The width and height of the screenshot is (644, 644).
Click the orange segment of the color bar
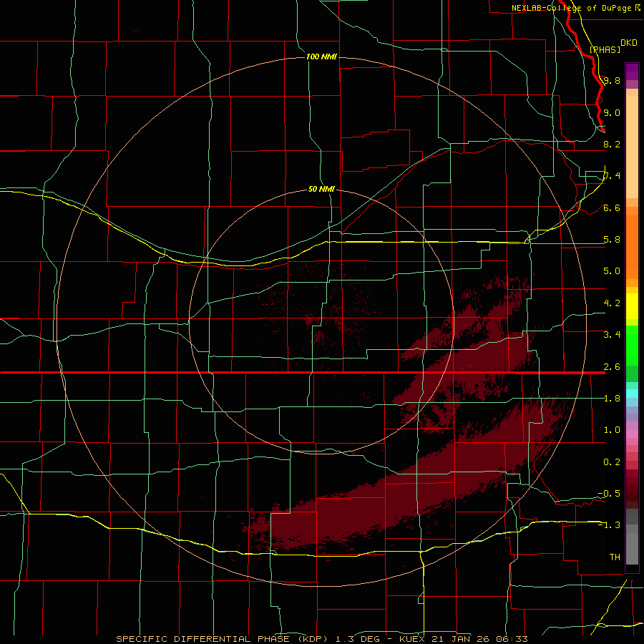coord(632,246)
